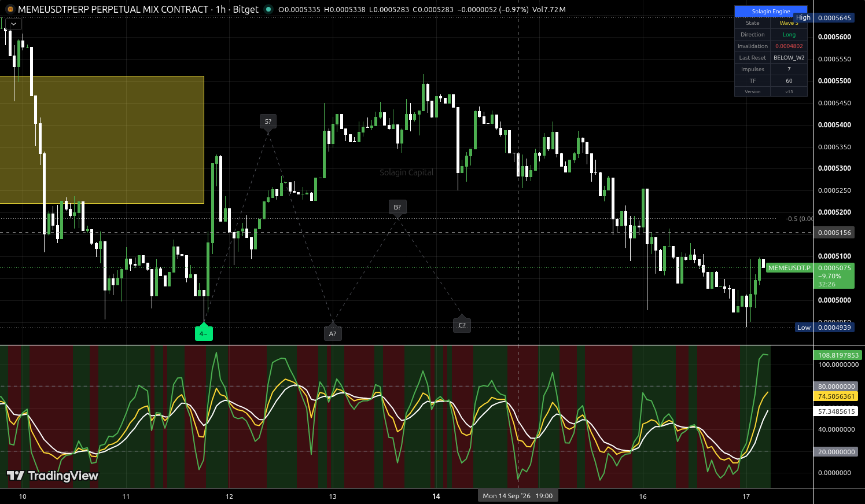The image size is (865, 504).
Task: Click date 11 on time axis
Action: click(126, 496)
